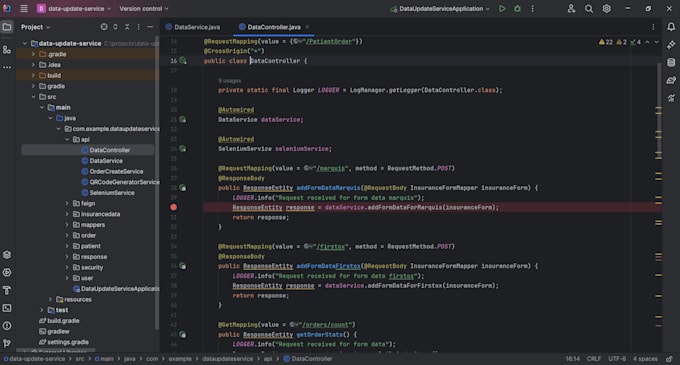Collapse the src folder
680x365 pixels.
pos(33,97)
